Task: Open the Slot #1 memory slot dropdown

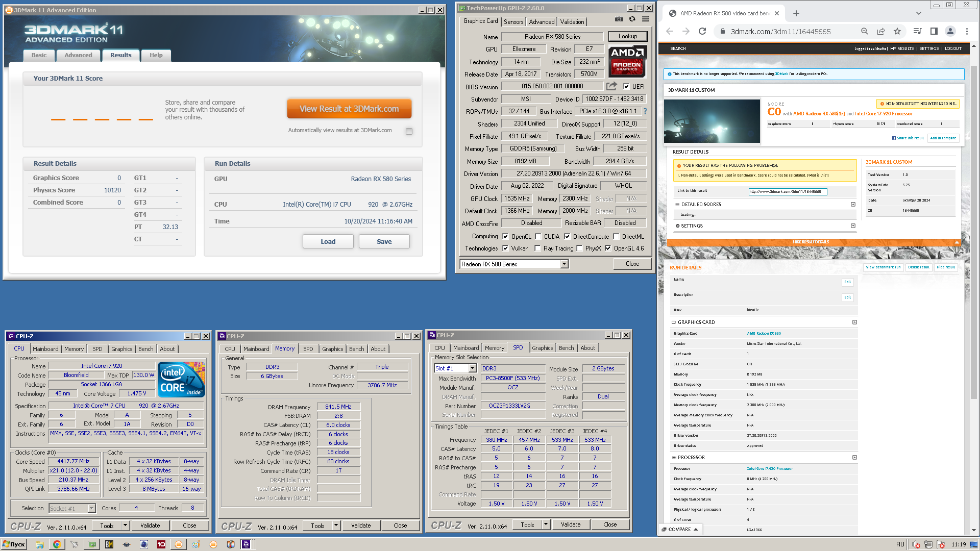Action: click(472, 368)
